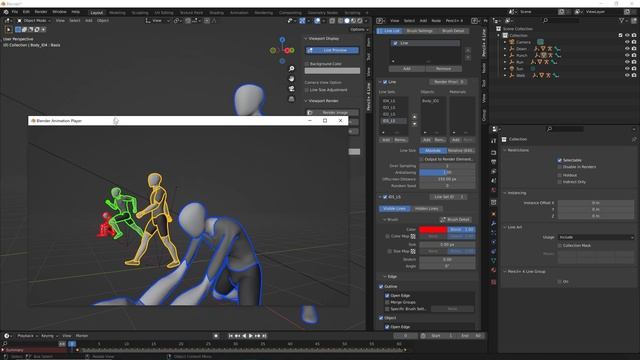Hide Camera in viewport via eye icon
This screenshot has width=640, height=360.
click(x=627, y=42)
